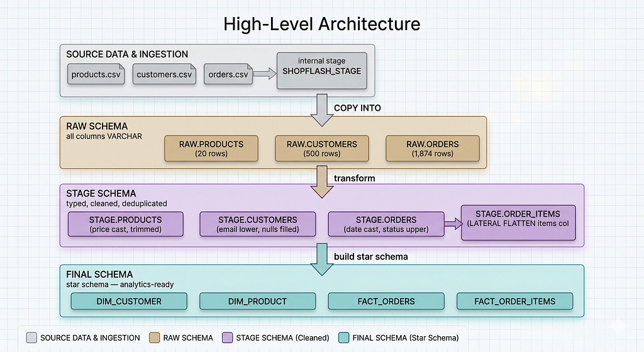644x352 pixels.
Task: Select the FACT_ORDER_ITEMS table box
Action: (514, 302)
